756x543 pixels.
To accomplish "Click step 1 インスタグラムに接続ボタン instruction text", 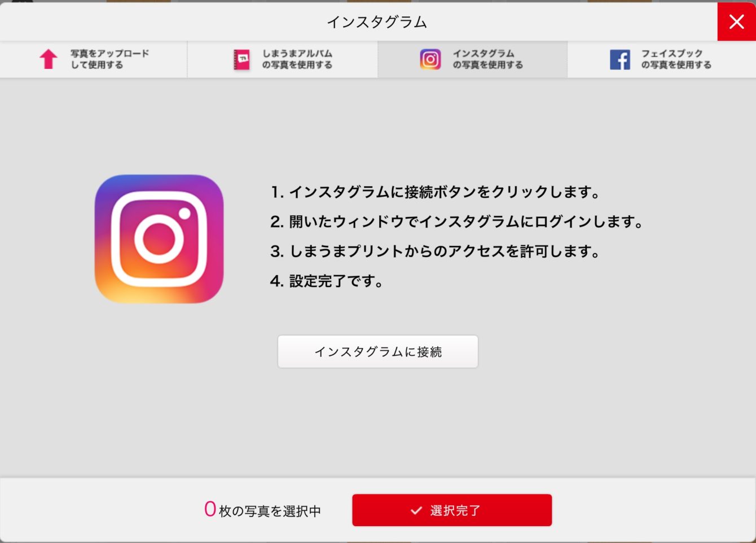I will [436, 192].
